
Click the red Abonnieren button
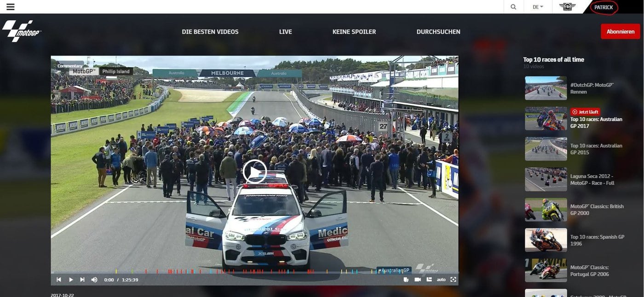pos(621,31)
